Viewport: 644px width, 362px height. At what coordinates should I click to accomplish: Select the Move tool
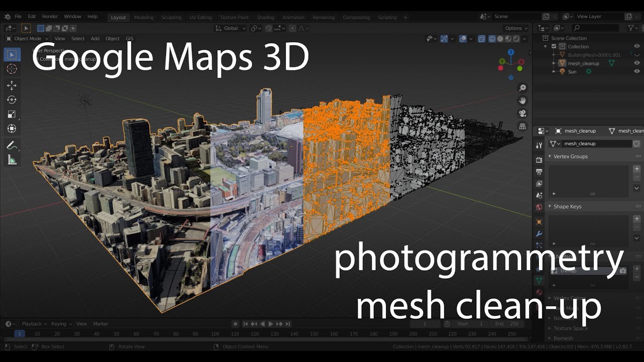pos(12,85)
